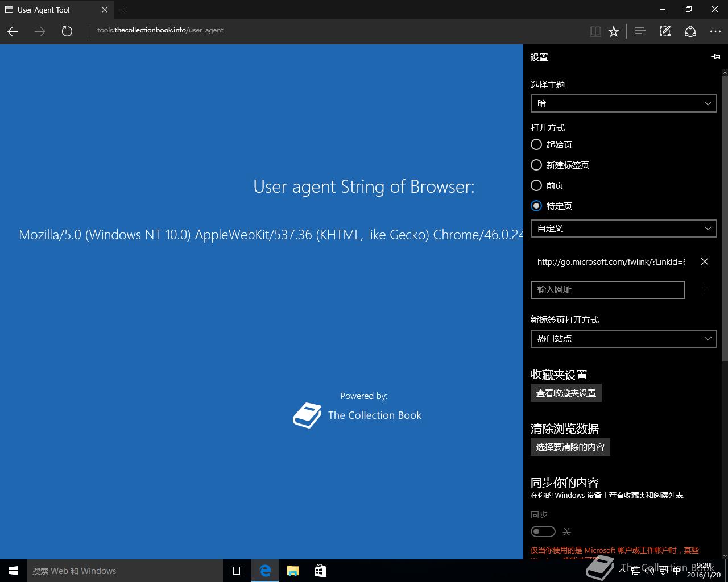The height and width of the screenshot is (582, 728).
Task: Add page to favorites star
Action: tap(614, 31)
